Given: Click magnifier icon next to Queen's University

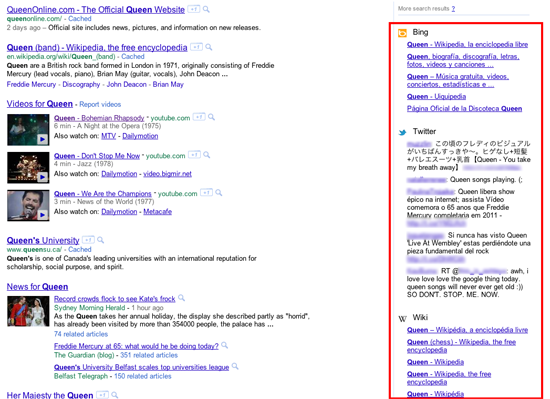Looking at the screenshot, I should (x=100, y=240).
